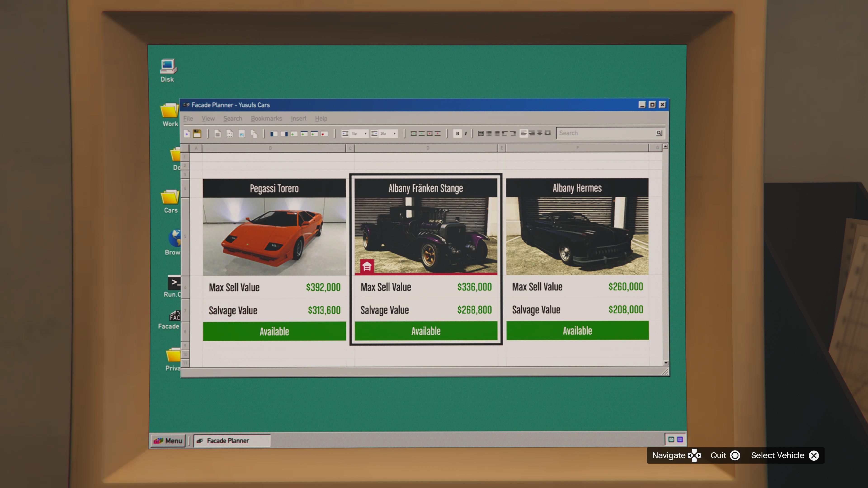Screen dimensions: 868x488
Task: Click the save floppy disk icon
Action: coord(197,134)
